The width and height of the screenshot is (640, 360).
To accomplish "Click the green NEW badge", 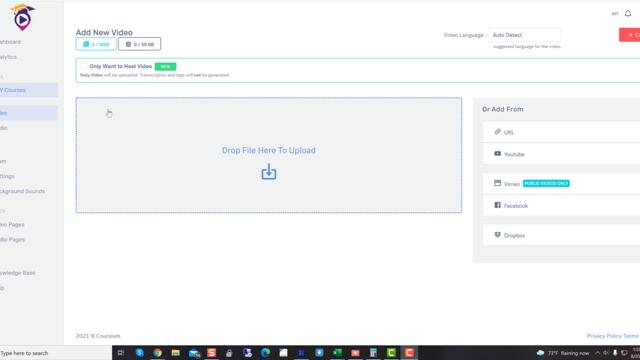I will 165,67.
